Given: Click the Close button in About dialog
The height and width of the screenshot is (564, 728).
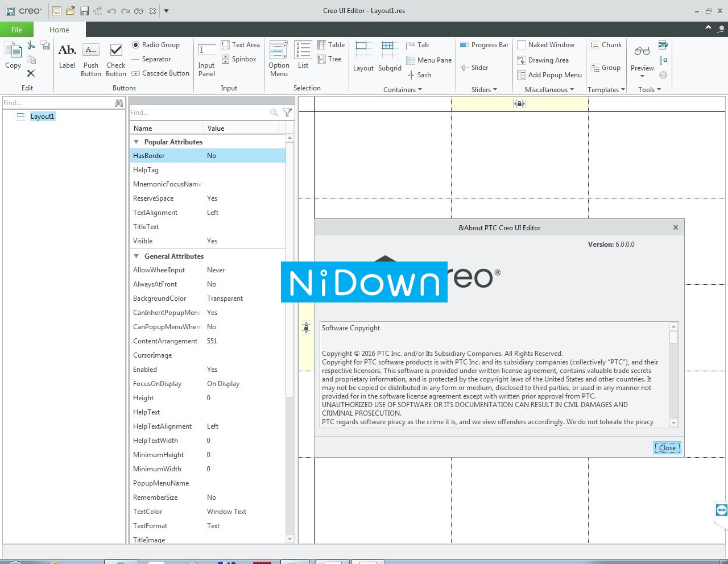Looking at the screenshot, I should (667, 448).
